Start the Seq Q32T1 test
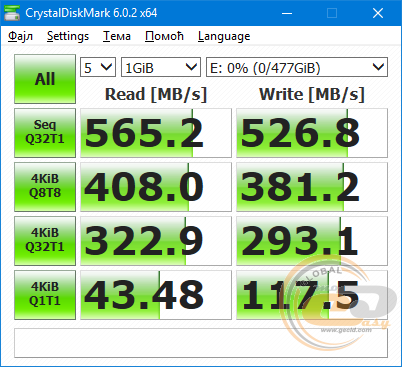Image resolution: width=402 pixels, height=367 pixels. (45, 133)
